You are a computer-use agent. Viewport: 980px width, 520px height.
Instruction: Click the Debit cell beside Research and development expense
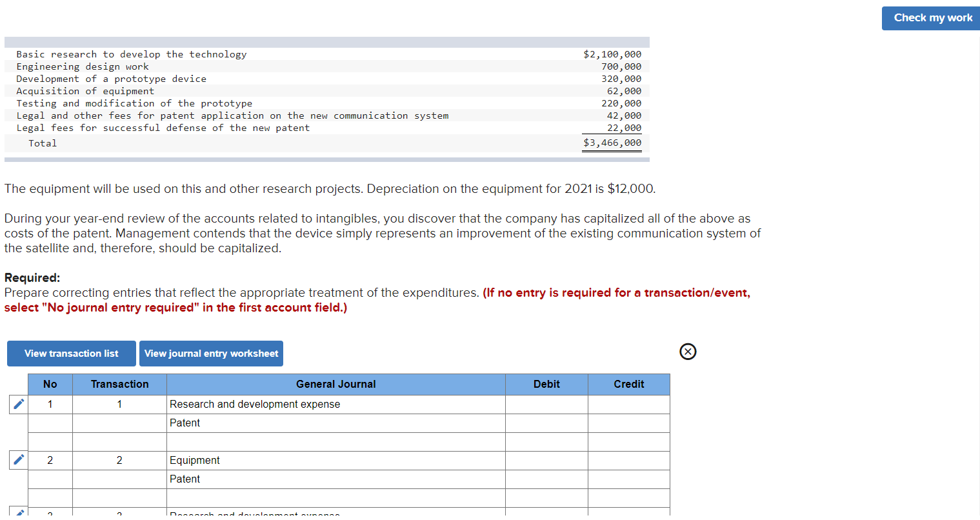(546, 405)
